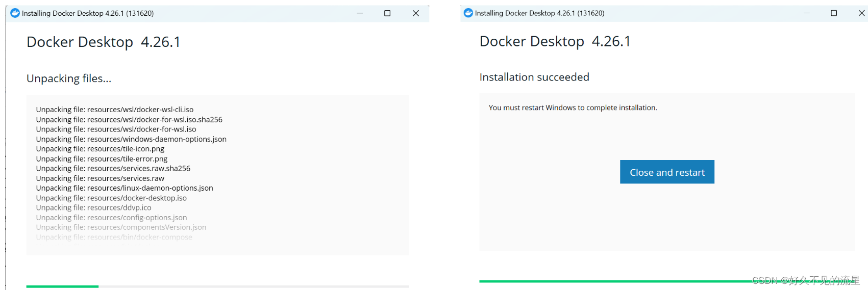Select the resources/services.raw log line

100,178
